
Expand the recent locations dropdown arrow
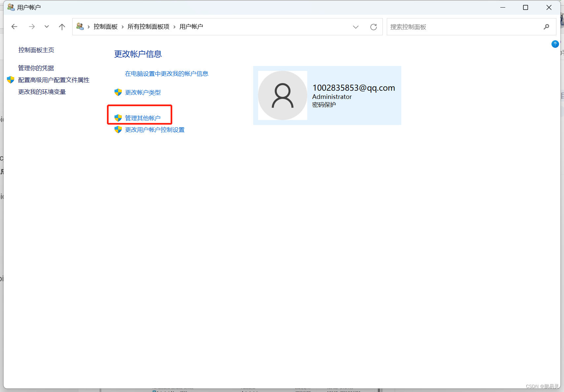[47, 26]
